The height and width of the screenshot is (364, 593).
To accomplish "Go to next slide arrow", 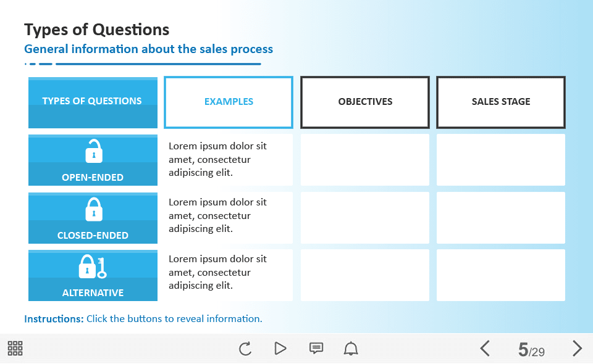I will pos(577,349).
